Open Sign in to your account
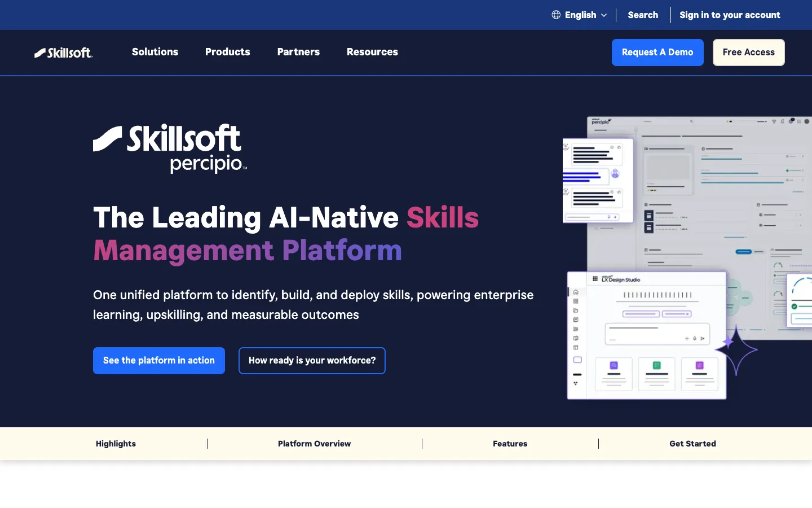Viewport: 812px width, 508px height. coord(730,15)
